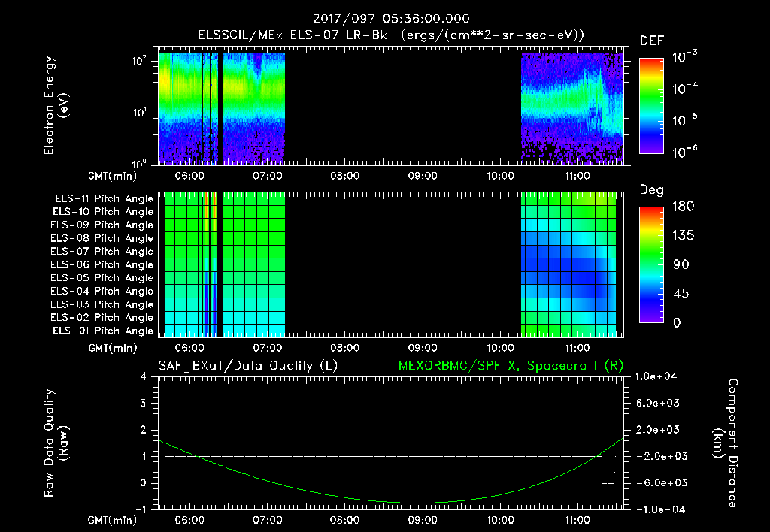Click the DEF colorbar title

click(x=652, y=41)
